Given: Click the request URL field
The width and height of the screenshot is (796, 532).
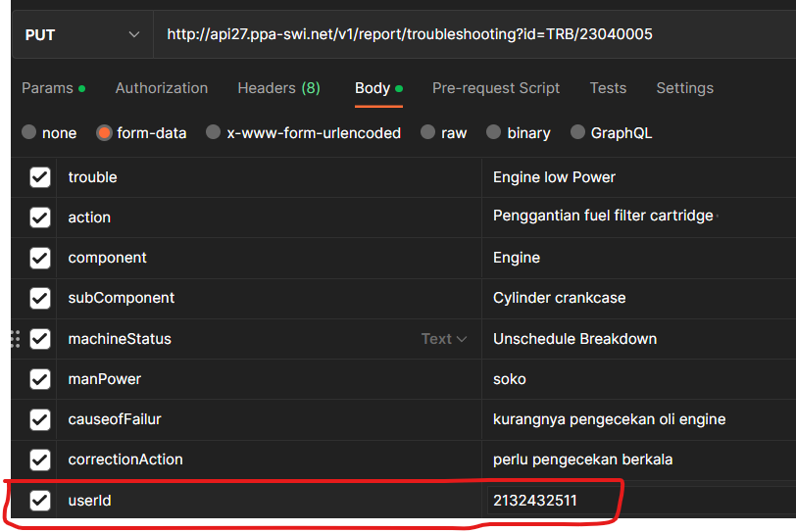Looking at the screenshot, I should point(471,34).
